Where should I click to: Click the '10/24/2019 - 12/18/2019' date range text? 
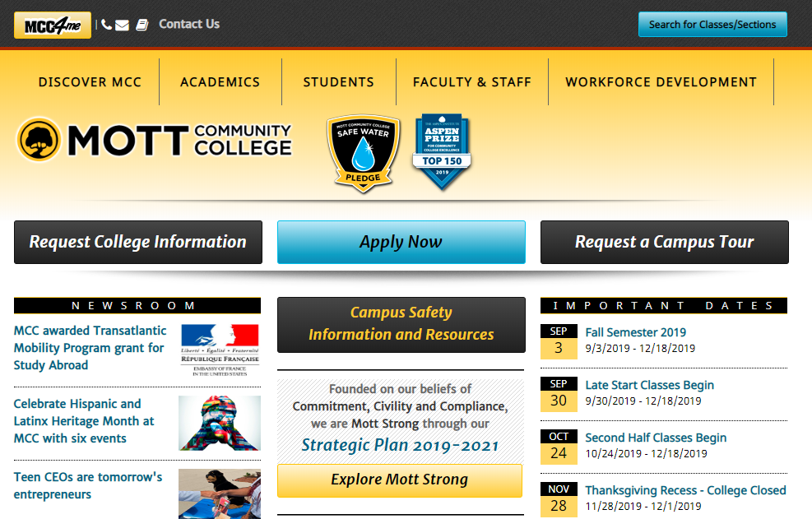[x=646, y=454]
